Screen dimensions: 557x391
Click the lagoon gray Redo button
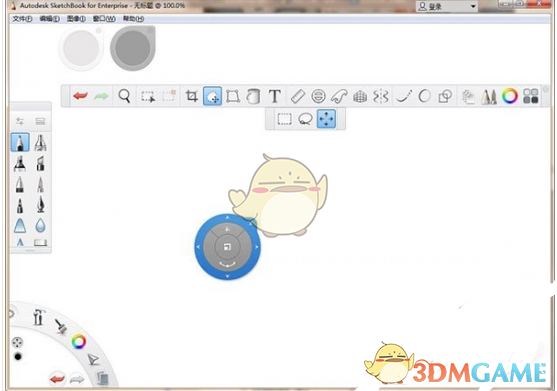point(77,380)
